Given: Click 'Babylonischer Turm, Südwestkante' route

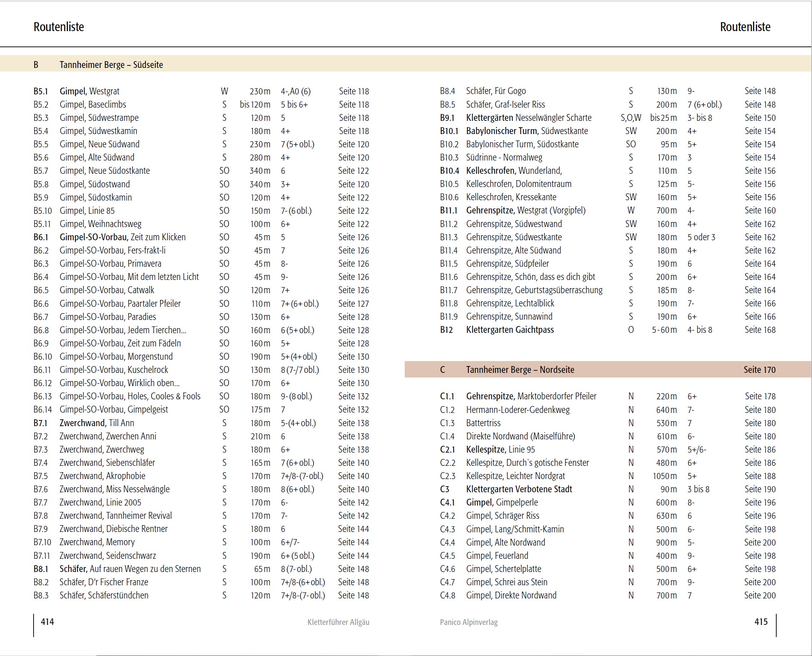Looking at the screenshot, I should tap(527, 131).
